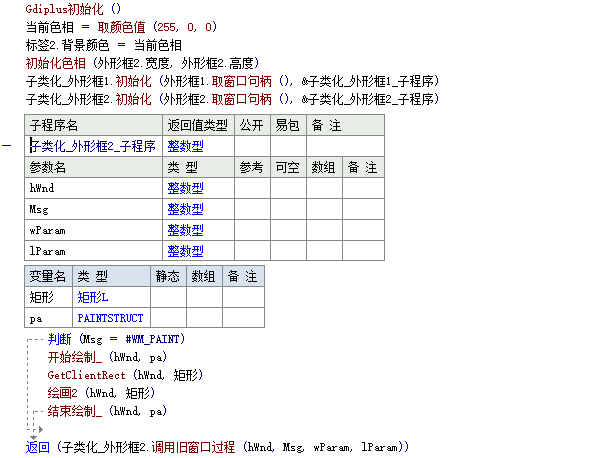Click the 结束绘制_ (hWnd, pa) line
Screen dimensions: 605x458
tap(107, 411)
